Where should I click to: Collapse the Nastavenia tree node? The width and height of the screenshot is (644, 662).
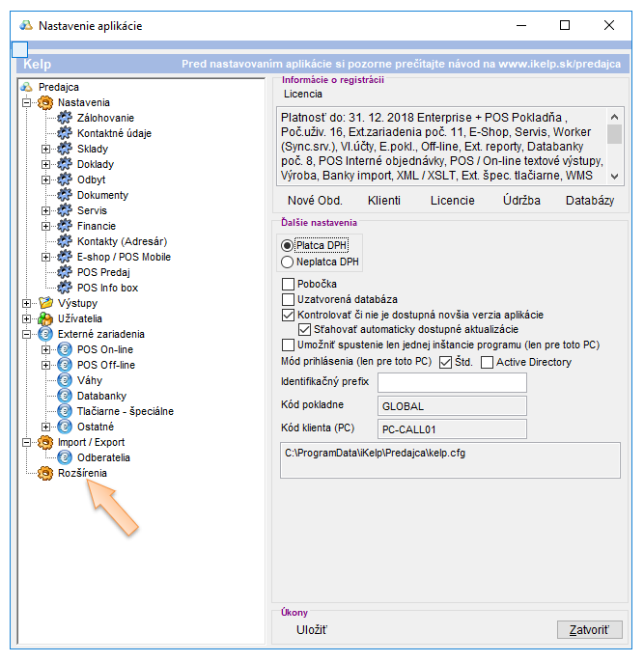tap(26, 102)
